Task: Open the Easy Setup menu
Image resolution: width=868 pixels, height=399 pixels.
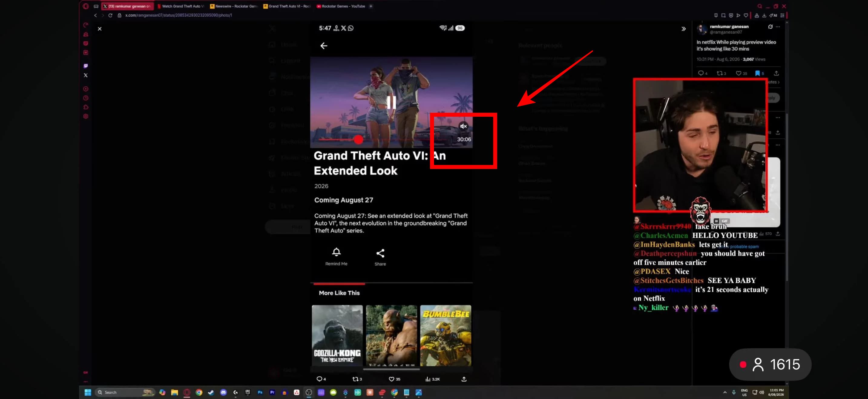Action: [782, 15]
